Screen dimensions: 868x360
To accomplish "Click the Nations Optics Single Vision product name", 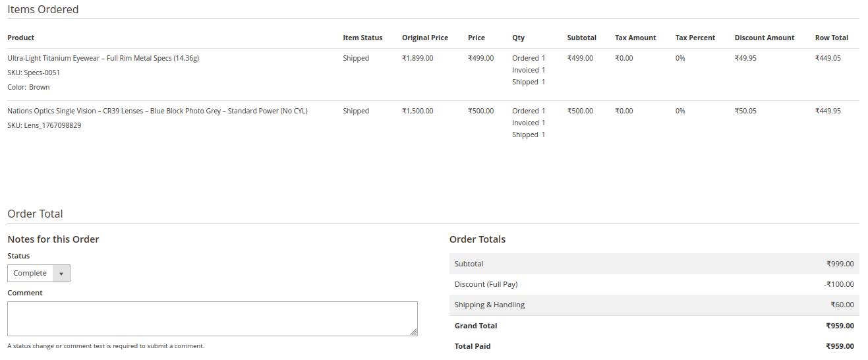I will 158,111.
